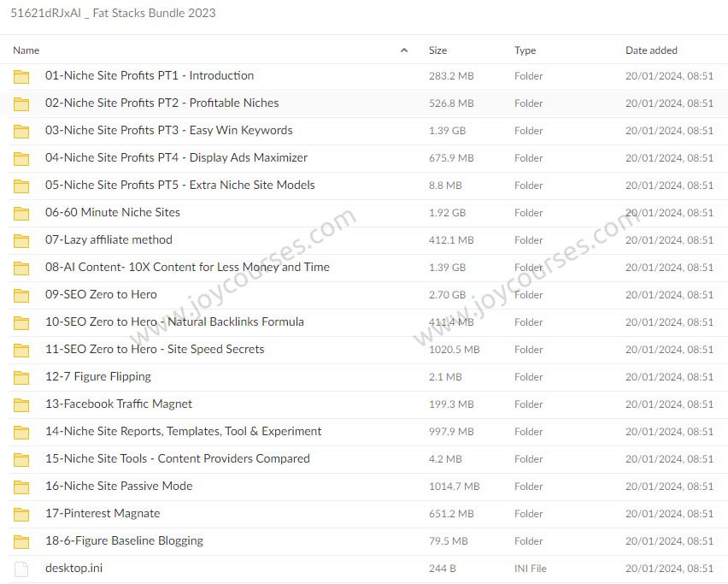
Task: Open 05-Niche Site Profits PT5 - Extra Niche Site Models
Action: click(180, 185)
